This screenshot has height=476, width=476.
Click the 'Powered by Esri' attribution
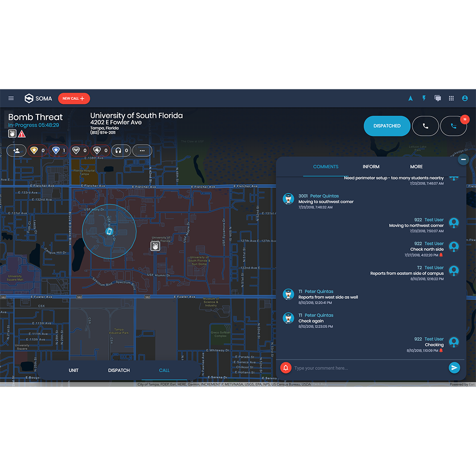pyautogui.click(x=462, y=384)
